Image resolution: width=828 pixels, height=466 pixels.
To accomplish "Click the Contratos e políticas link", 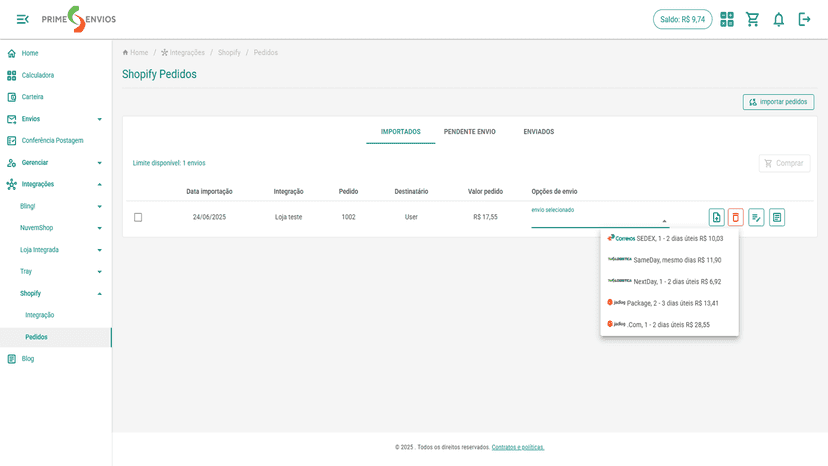I will [518, 448].
